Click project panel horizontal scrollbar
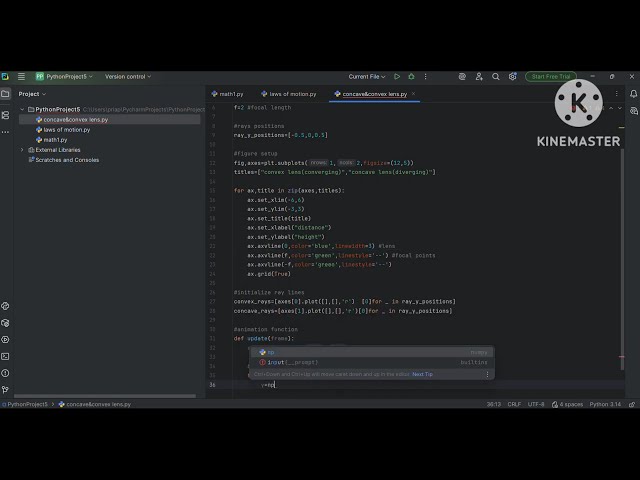Image resolution: width=640 pixels, height=480 pixels. (x=105, y=396)
